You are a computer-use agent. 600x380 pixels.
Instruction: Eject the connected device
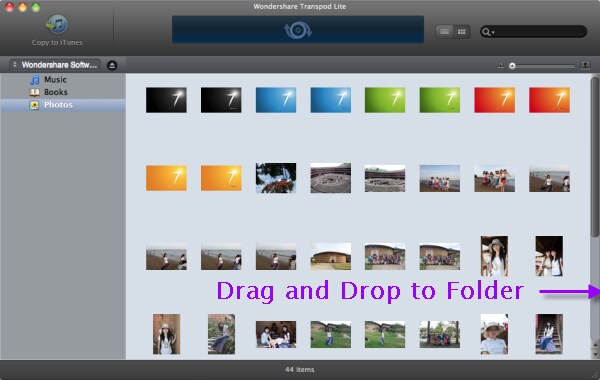(112, 65)
